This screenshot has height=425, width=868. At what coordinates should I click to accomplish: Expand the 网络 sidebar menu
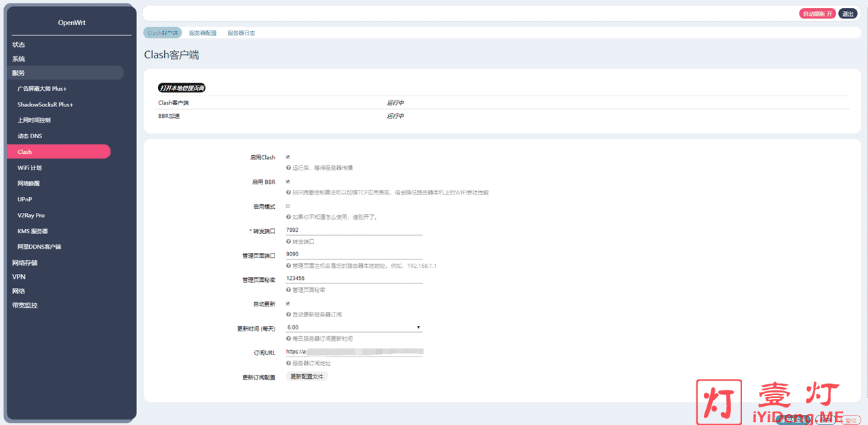click(x=19, y=291)
